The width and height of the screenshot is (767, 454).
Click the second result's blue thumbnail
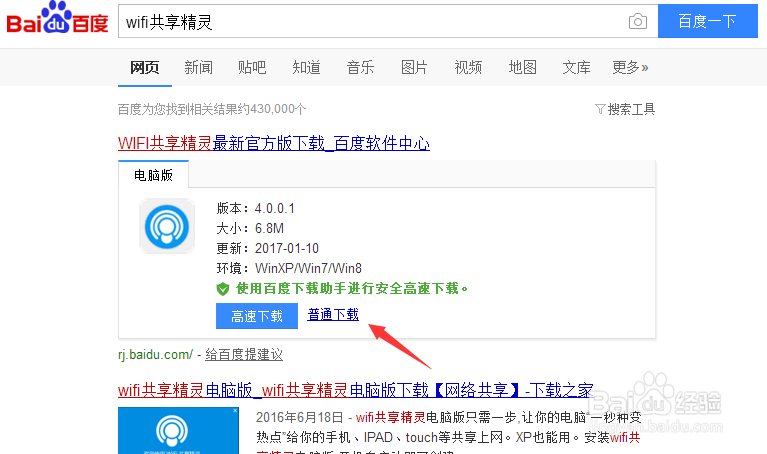pyautogui.click(x=178, y=431)
